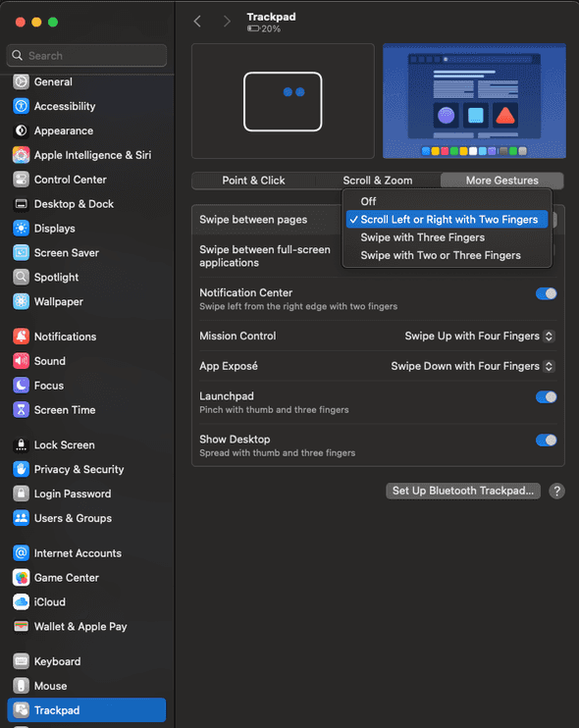The width and height of the screenshot is (579, 728).
Task: Click "Spread with thumb and three fingers" text
Action: tap(277, 453)
